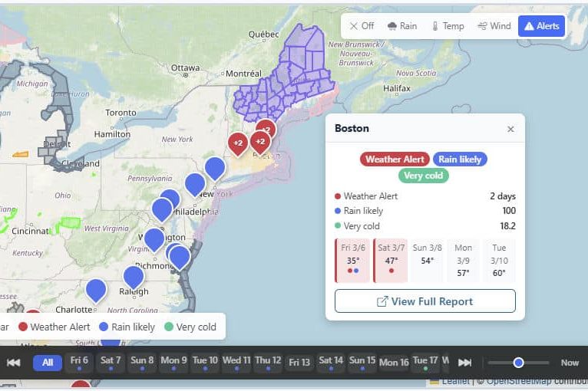Click the Alerts overlay button
Viewport: 588px width, 391px height.
[x=541, y=26]
